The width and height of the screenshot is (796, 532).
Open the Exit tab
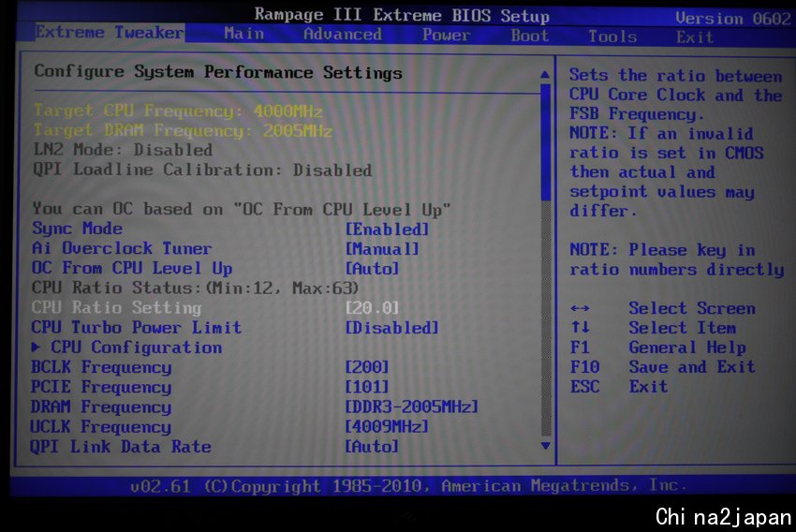[x=695, y=37]
